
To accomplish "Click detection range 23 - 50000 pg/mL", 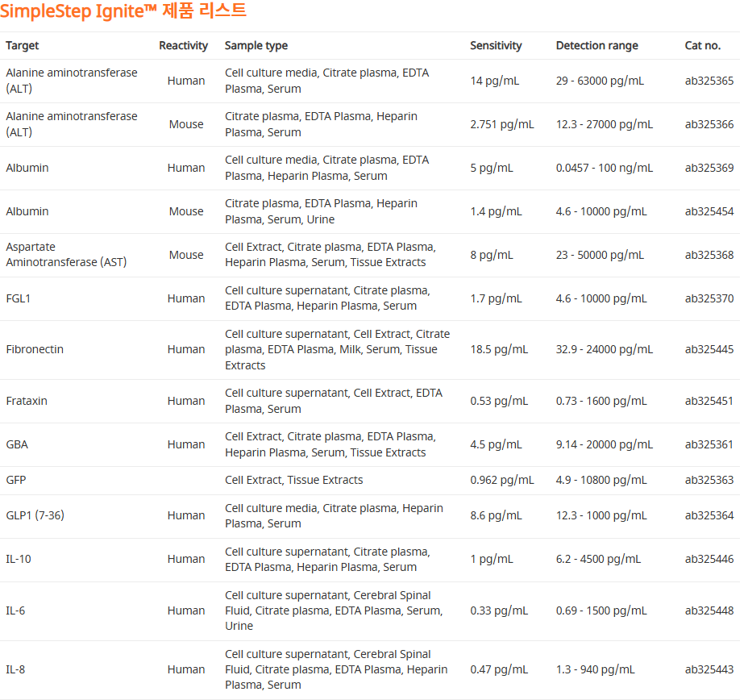I will click(600, 256).
